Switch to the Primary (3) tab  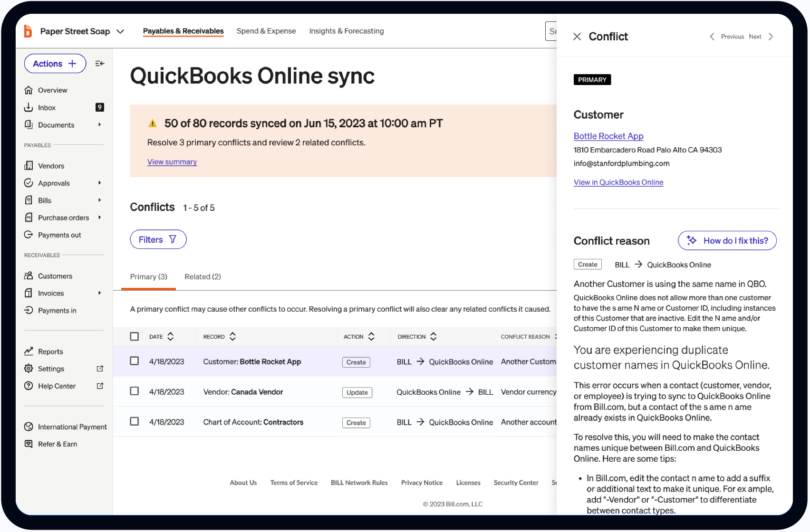pos(149,276)
